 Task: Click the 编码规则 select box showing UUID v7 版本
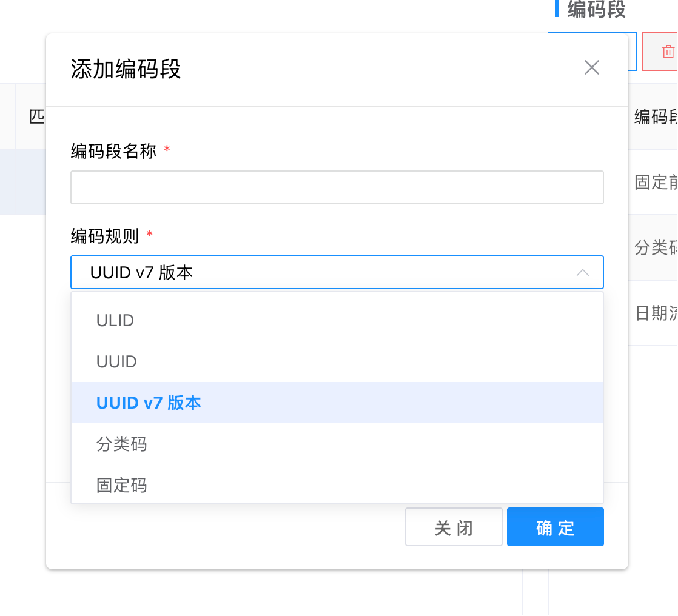tap(327, 272)
